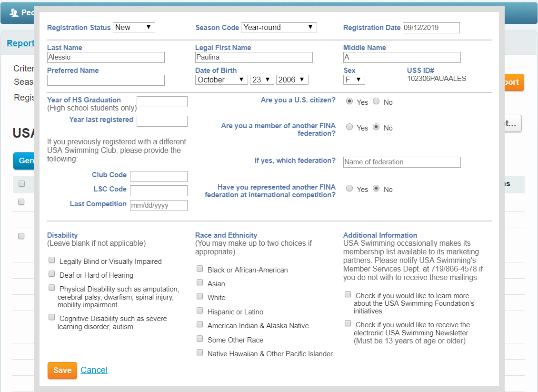The width and height of the screenshot is (538, 392).
Task: Check American Indian & Alaska Native
Action: [x=199, y=324]
